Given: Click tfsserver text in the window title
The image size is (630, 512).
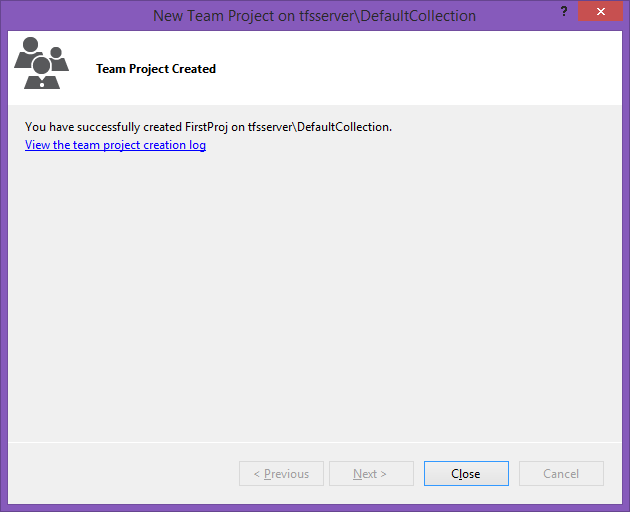Looking at the screenshot, I should 328,16.
